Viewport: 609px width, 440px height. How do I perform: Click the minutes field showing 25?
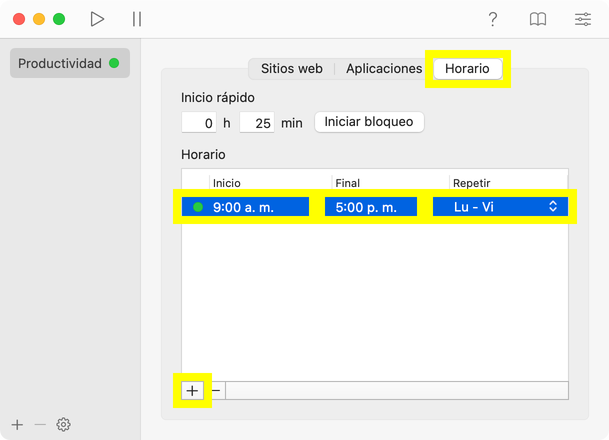tap(257, 123)
